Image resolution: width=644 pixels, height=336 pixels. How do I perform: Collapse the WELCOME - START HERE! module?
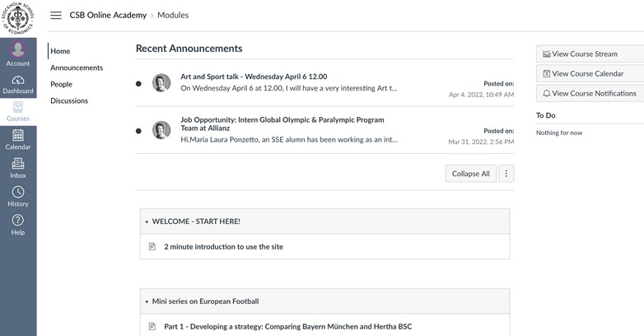tap(147, 222)
